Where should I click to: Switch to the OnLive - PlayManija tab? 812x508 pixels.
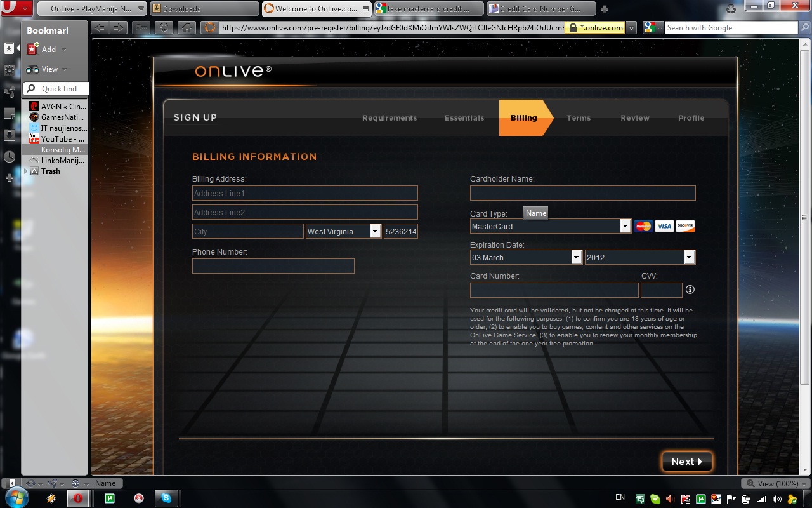coord(92,9)
